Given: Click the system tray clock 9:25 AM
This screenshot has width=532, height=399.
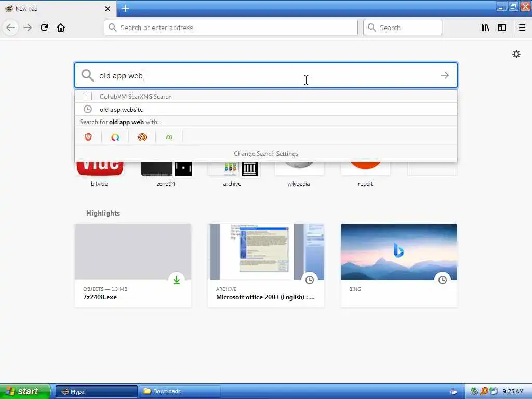Looking at the screenshot, I should (513, 391).
